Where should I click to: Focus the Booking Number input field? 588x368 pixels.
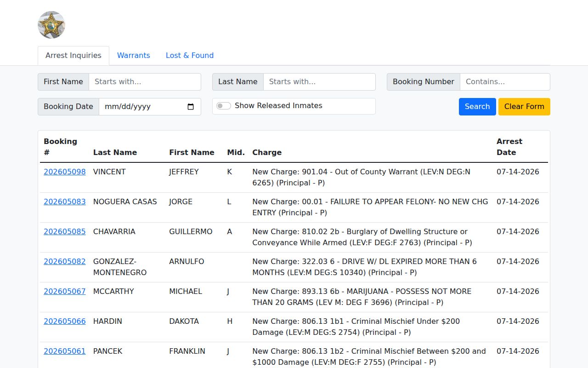[x=505, y=82]
